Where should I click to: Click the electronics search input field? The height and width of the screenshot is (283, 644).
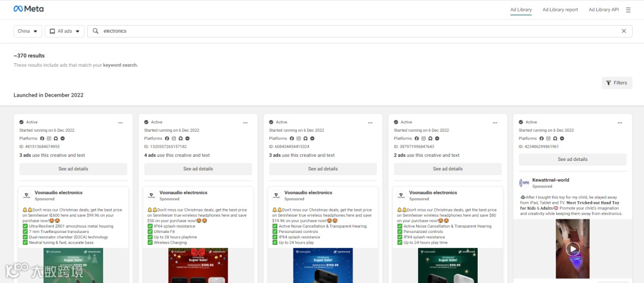[x=360, y=31]
